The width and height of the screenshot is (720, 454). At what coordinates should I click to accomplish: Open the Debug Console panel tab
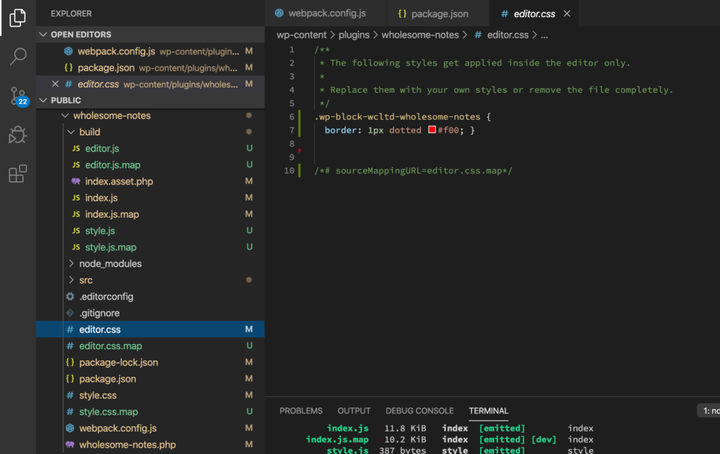(x=419, y=411)
